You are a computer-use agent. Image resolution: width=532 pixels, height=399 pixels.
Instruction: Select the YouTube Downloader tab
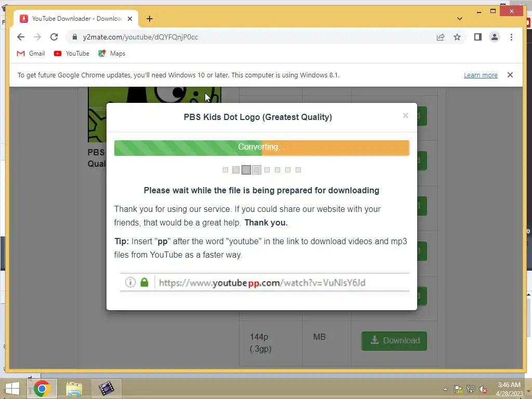point(76,19)
